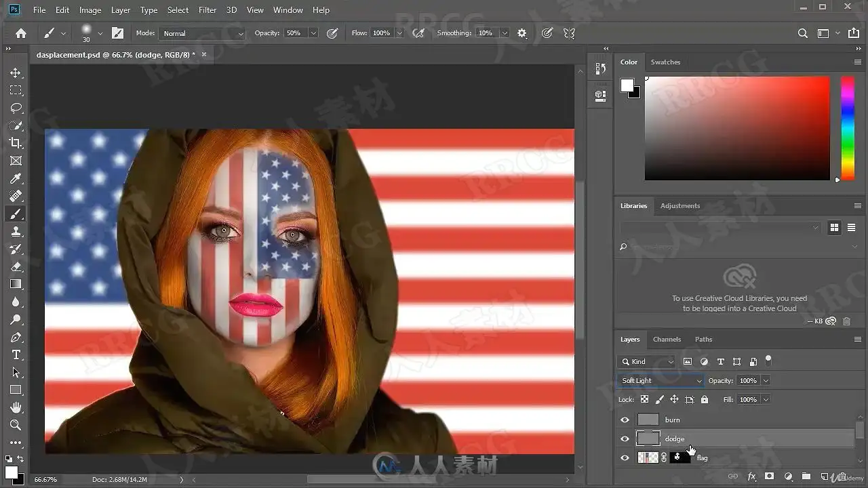Screen dimensions: 868x488
Task: Toggle visibility of the flag layer
Action: pyautogui.click(x=625, y=457)
